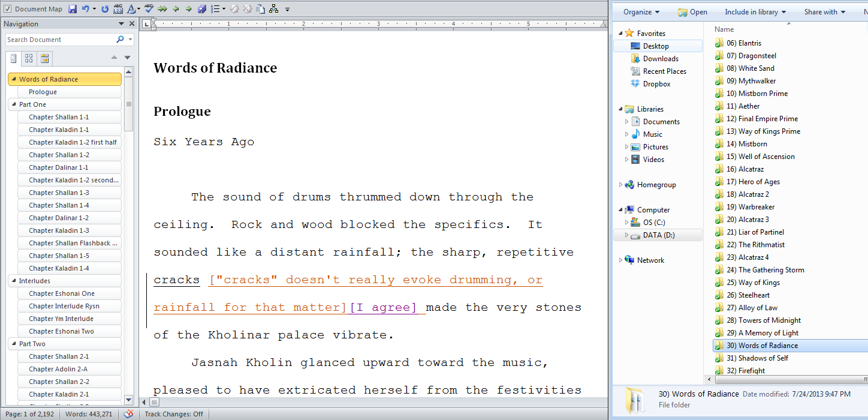Click Search Document input field
This screenshot has width=868, height=420.
pyautogui.click(x=60, y=40)
